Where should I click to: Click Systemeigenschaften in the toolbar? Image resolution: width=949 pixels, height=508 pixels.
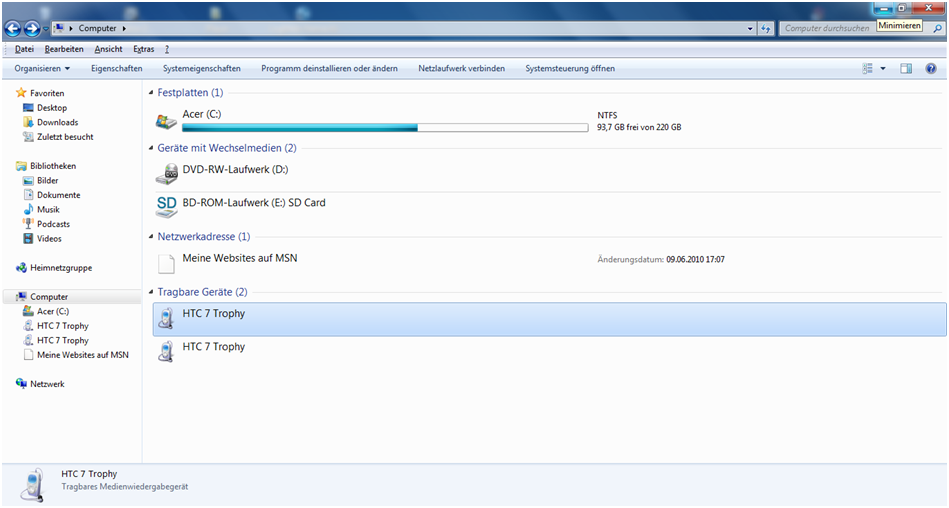[x=202, y=68]
